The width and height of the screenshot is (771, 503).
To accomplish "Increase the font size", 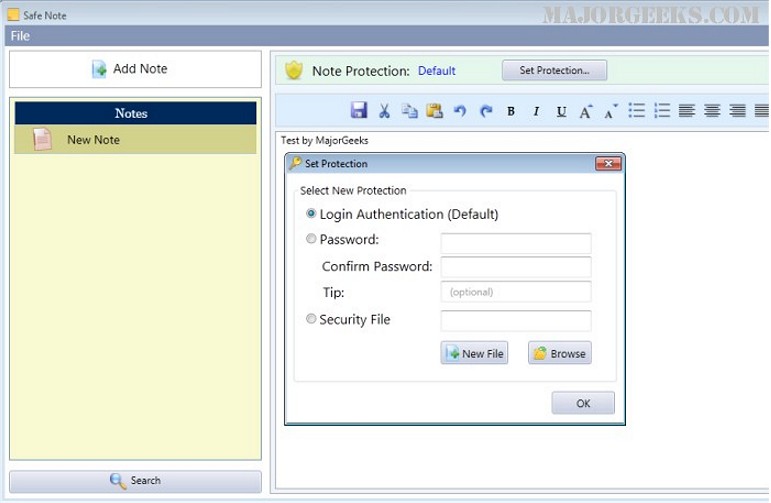I will tap(586, 112).
